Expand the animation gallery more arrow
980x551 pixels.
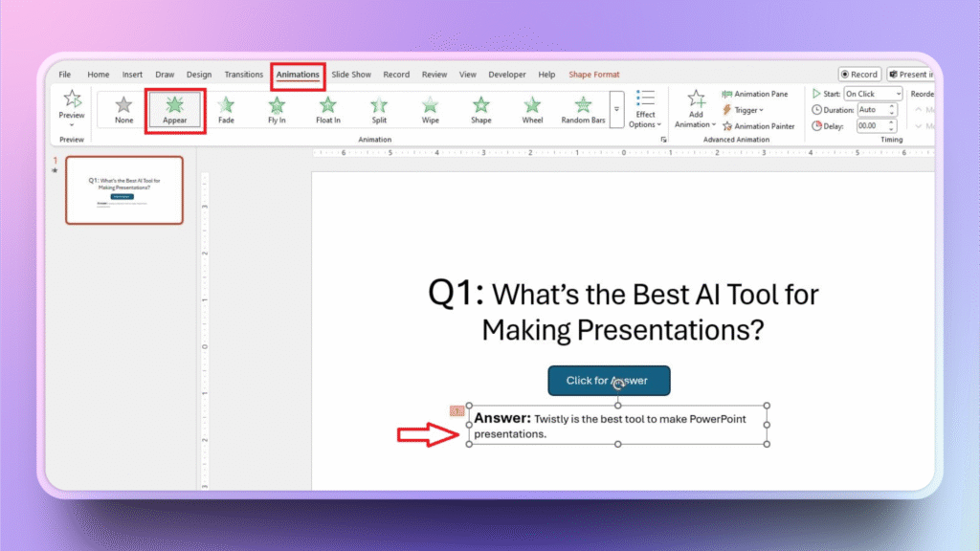(x=617, y=121)
